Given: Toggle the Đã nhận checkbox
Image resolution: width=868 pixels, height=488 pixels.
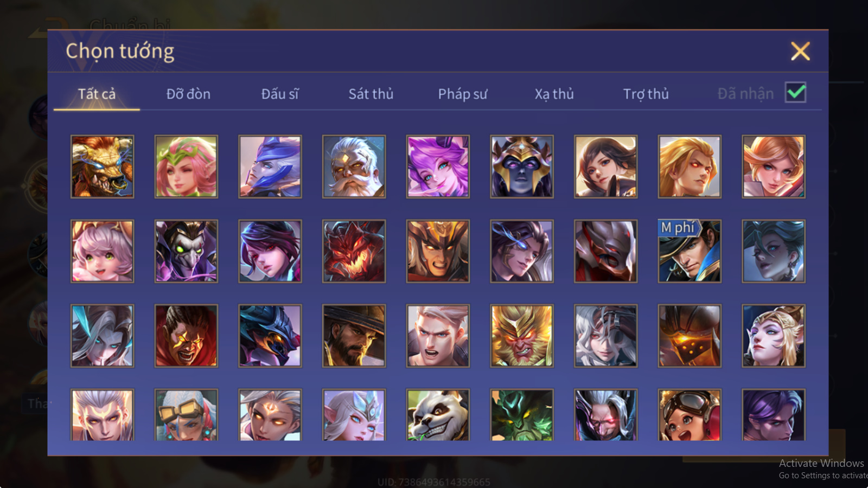Looking at the screenshot, I should point(795,93).
